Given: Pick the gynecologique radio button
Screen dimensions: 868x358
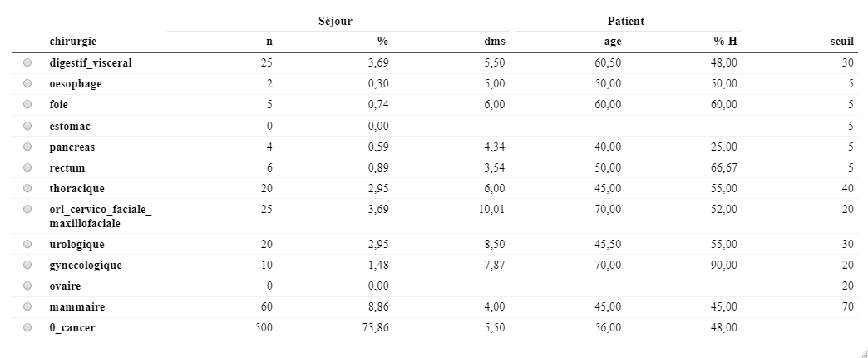Looking at the screenshot, I should click(27, 265).
